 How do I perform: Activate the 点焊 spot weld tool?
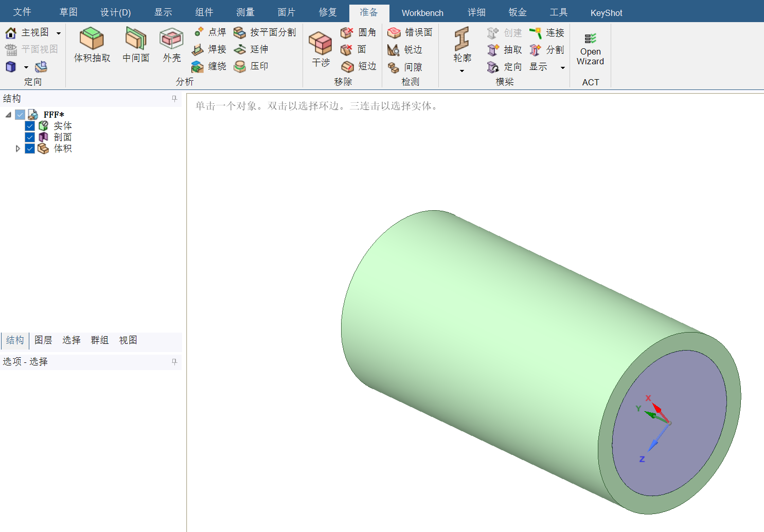209,32
